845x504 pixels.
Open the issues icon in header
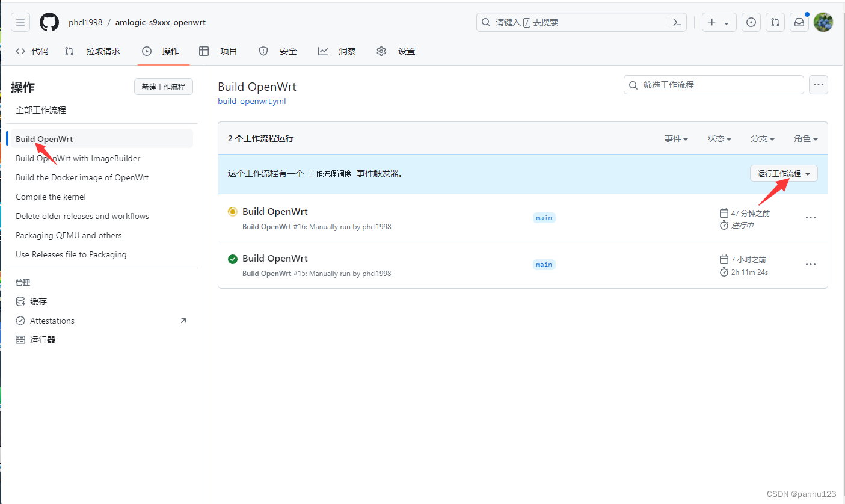(751, 22)
